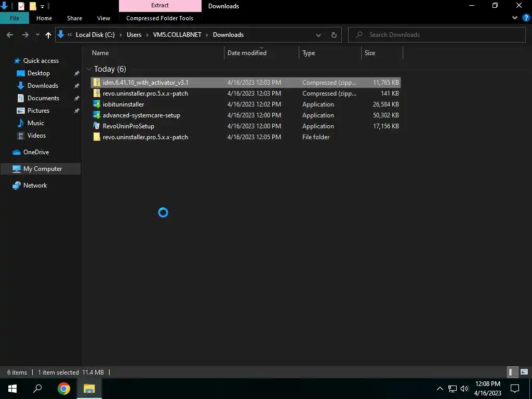Select the RevoUninProSetup application icon

tap(97, 126)
